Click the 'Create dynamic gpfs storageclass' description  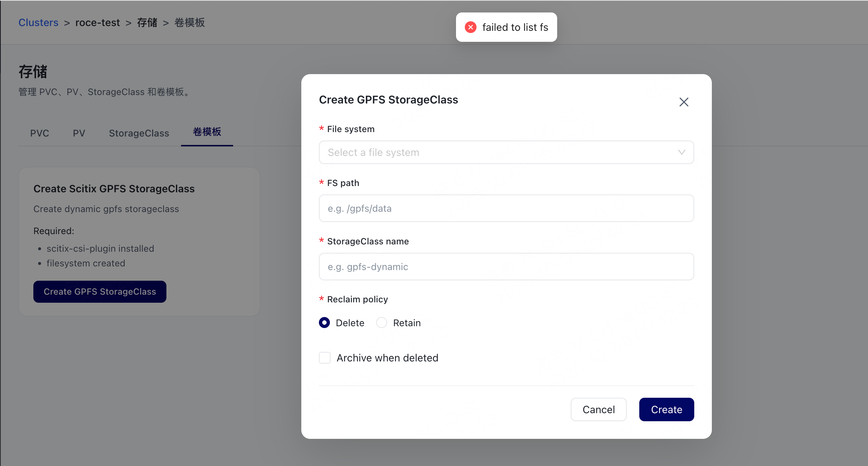[106, 209]
